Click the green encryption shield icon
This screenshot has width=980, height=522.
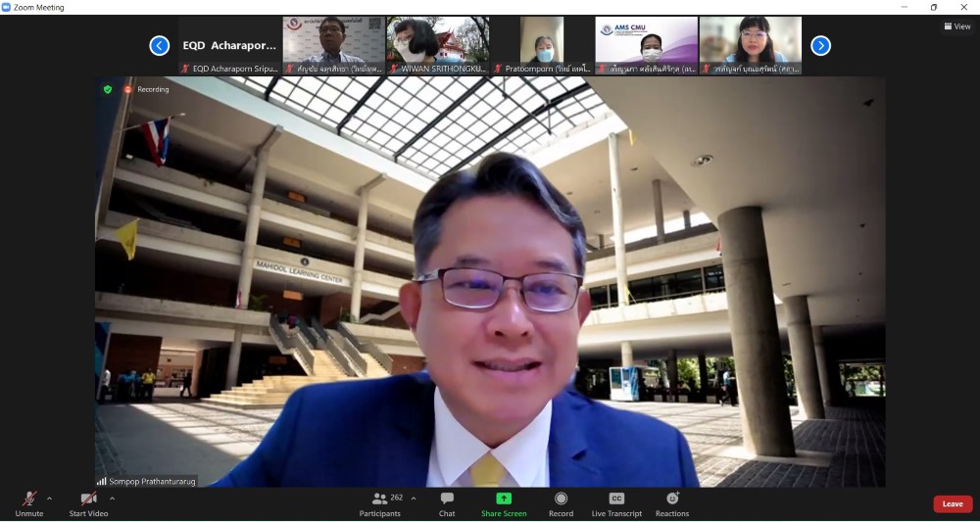click(x=108, y=89)
